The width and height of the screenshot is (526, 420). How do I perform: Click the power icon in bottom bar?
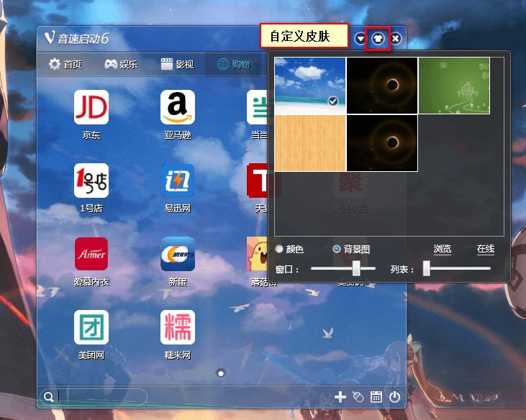[x=394, y=397]
